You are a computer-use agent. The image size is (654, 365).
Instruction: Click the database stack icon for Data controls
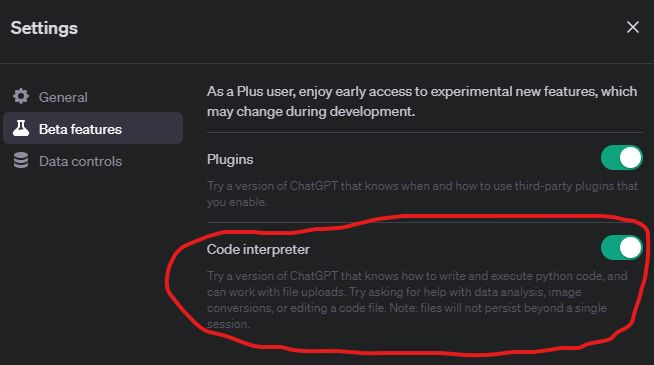click(21, 161)
